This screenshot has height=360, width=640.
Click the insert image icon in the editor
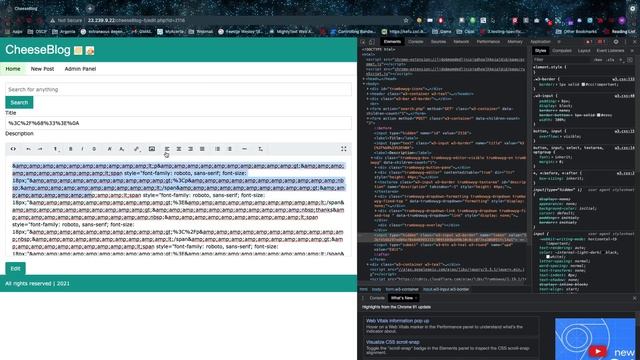click(x=152, y=149)
